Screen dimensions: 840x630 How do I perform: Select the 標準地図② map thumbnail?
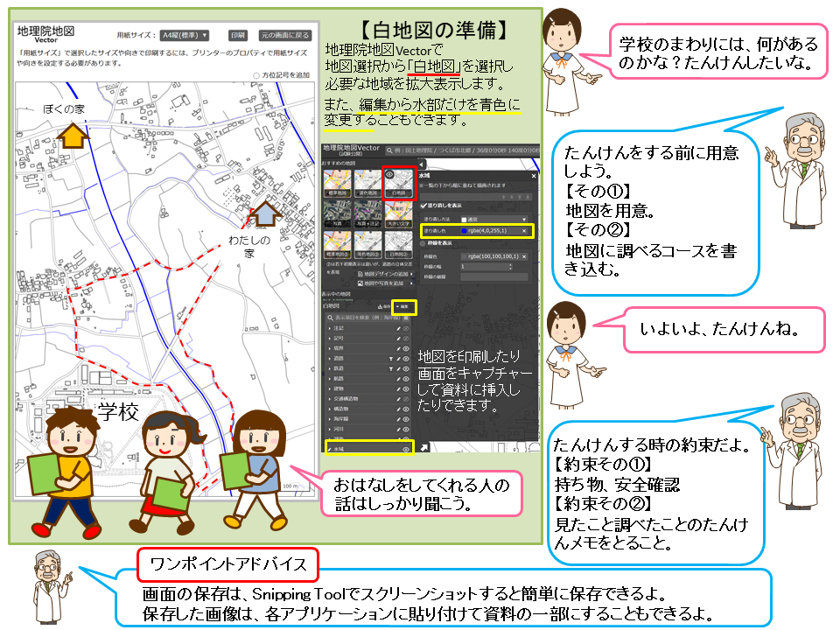click(338, 245)
